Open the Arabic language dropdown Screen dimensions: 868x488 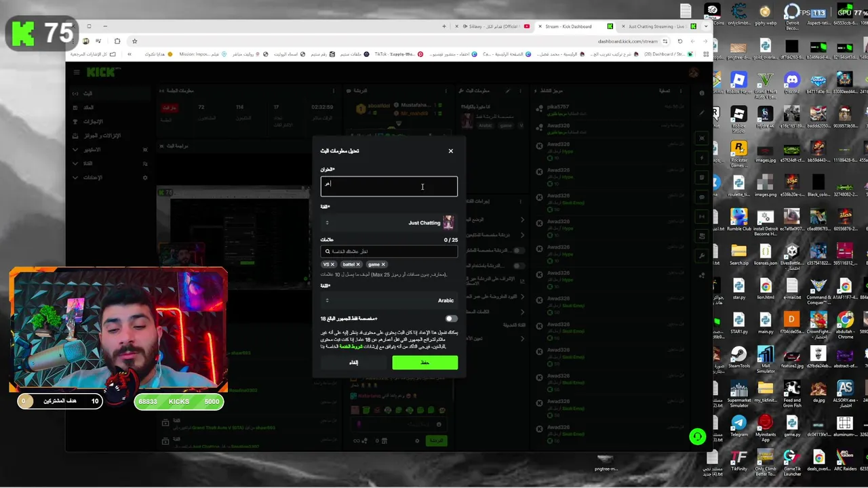coord(389,300)
